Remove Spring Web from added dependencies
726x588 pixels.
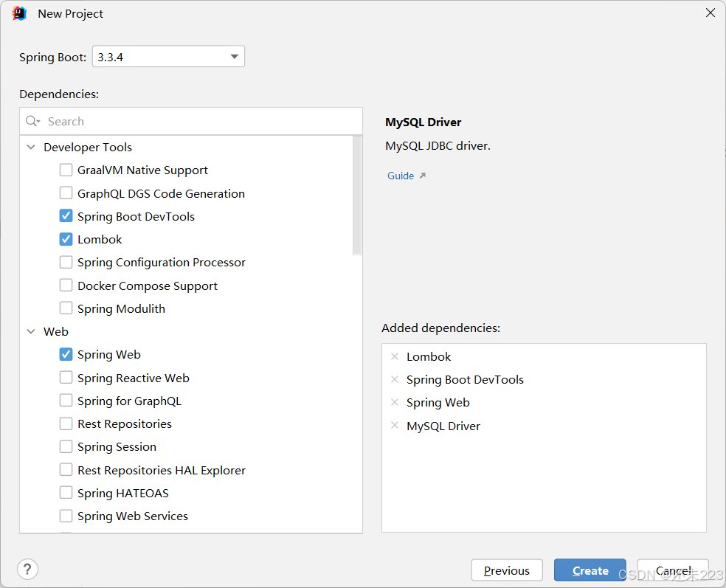[395, 403]
